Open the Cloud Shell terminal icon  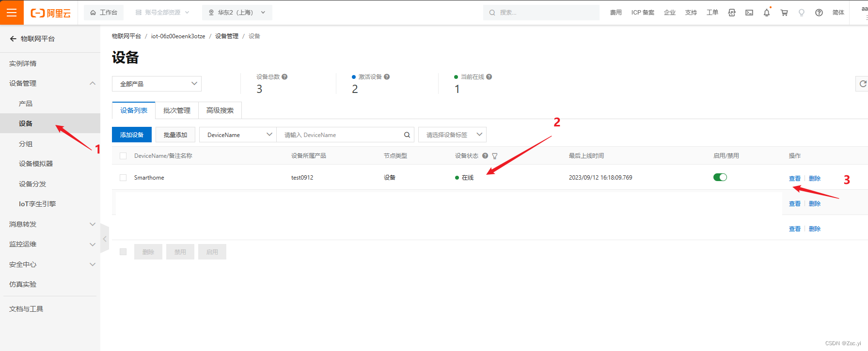pyautogui.click(x=749, y=13)
